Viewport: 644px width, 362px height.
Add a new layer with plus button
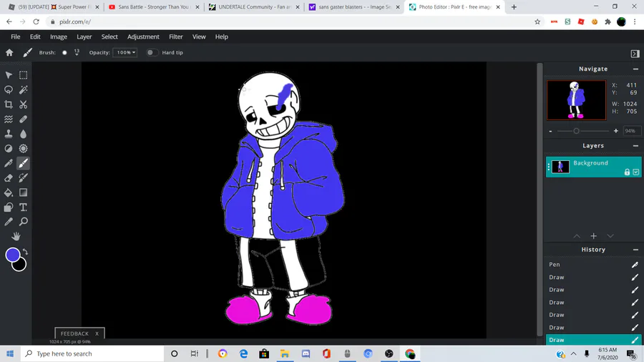(593, 236)
